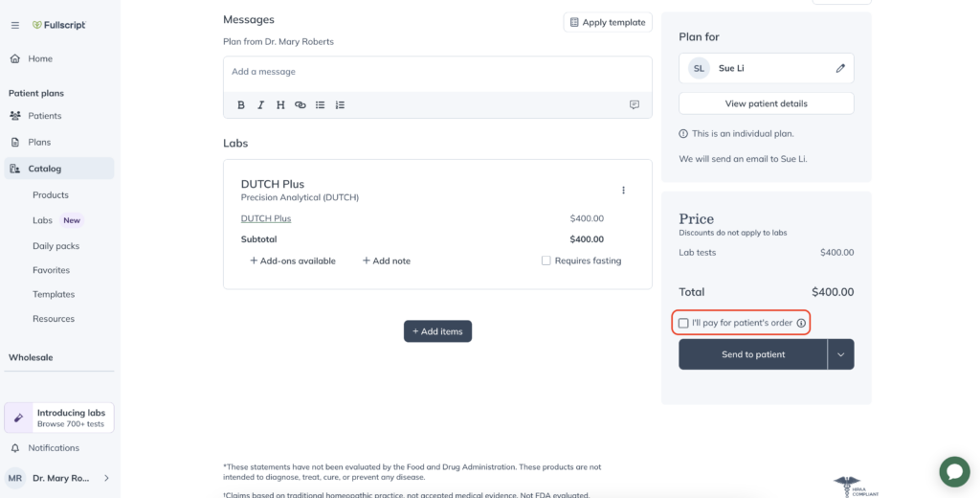Insert a numbered list

pos(340,105)
